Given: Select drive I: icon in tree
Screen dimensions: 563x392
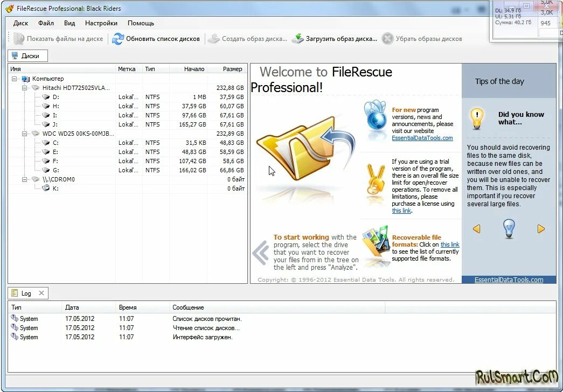Looking at the screenshot, I should [46, 115].
